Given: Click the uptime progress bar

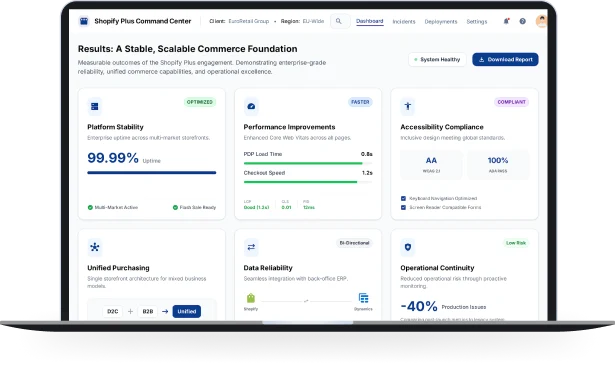Looking at the screenshot, I should (152, 173).
